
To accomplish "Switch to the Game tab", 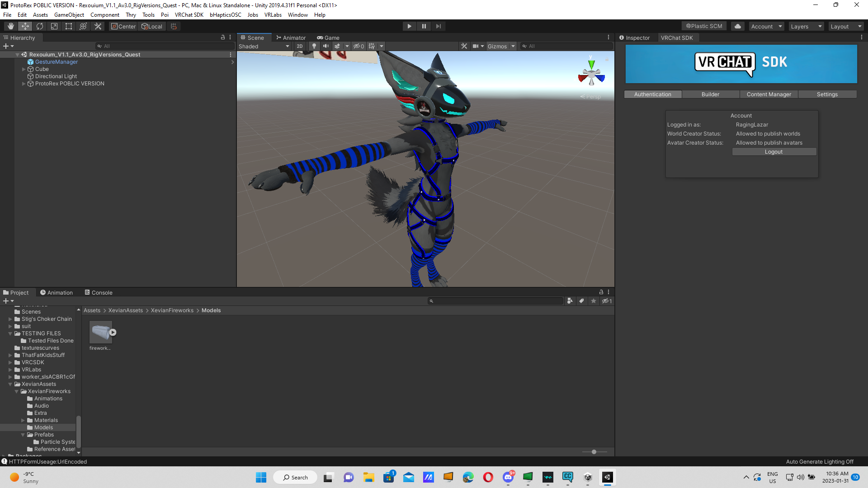I will tap(328, 38).
